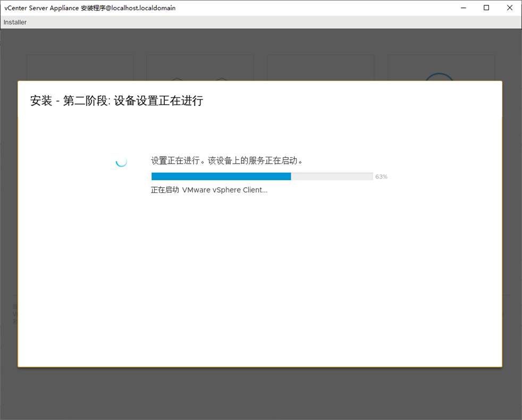Select the first dimmed card in background
This screenshot has width=522, height=420.
(80, 68)
